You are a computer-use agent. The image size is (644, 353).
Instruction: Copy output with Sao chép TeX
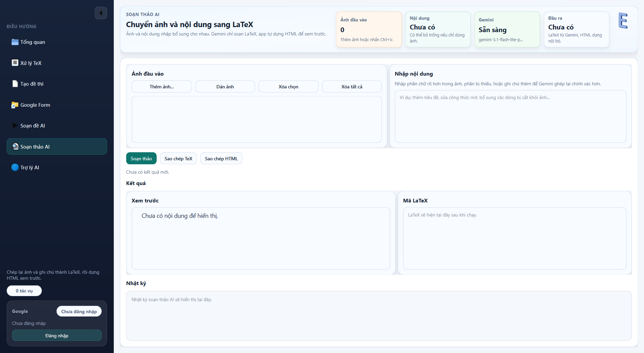click(178, 159)
